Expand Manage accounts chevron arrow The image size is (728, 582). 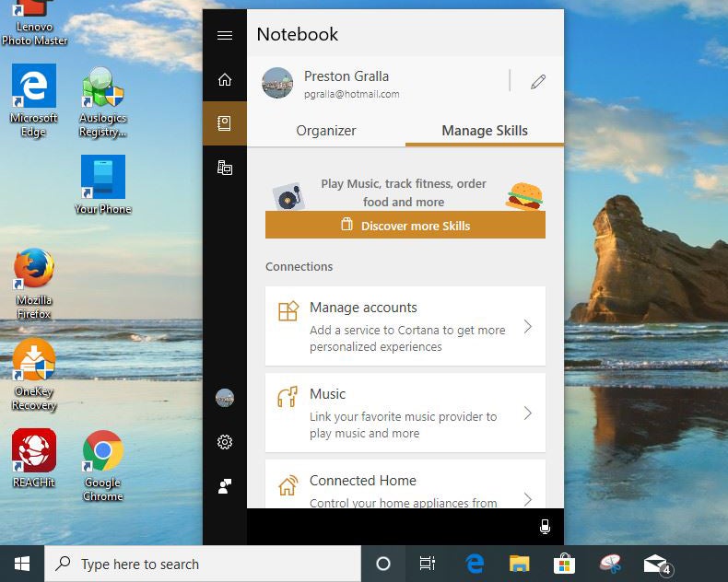pyautogui.click(x=528, y=327)
